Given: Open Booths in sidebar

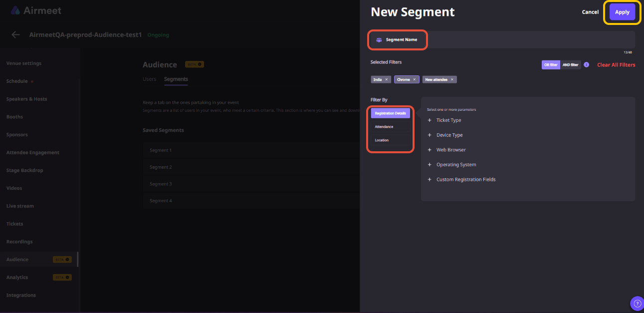Looking at the screenshot, I should click(x=14, y=117).
